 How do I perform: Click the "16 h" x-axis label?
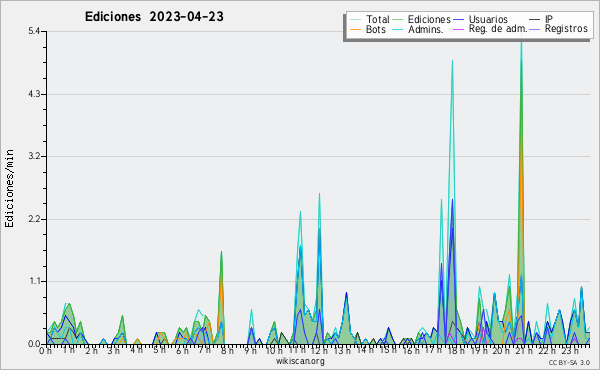[x=410, y=351]
